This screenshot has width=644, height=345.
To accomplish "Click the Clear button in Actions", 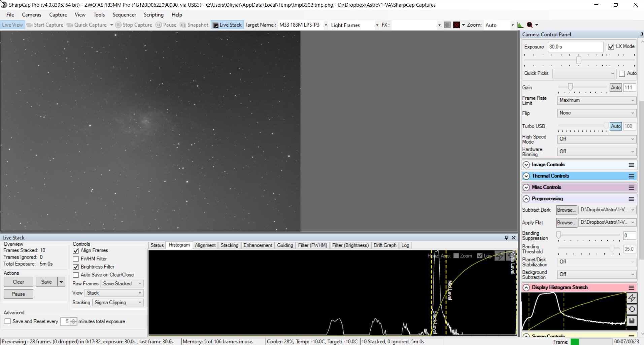I will click(19, 282).
